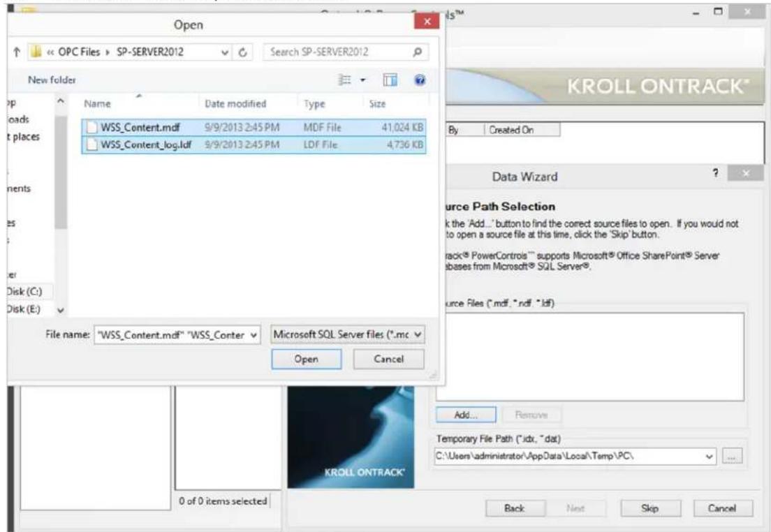
Task: Click the Source Files list box
Action: click(x=589, y=357)
